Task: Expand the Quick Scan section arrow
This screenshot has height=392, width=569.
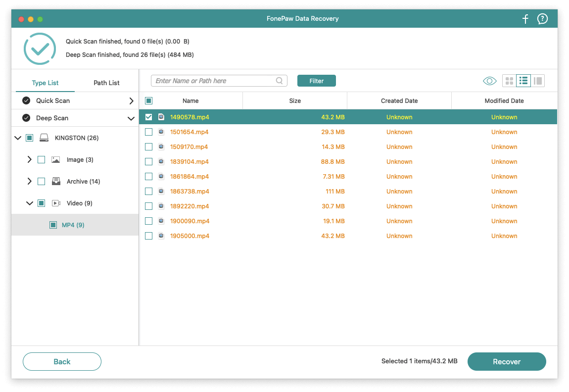Action: (131, 101)
